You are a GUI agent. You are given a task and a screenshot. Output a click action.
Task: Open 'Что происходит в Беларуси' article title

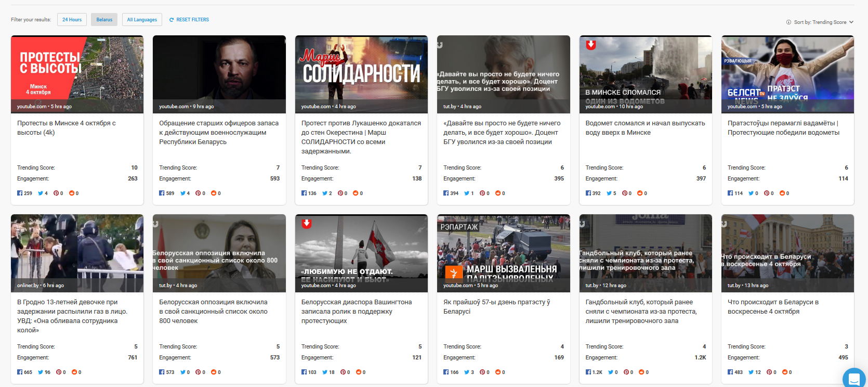click(x=773, y=306)
